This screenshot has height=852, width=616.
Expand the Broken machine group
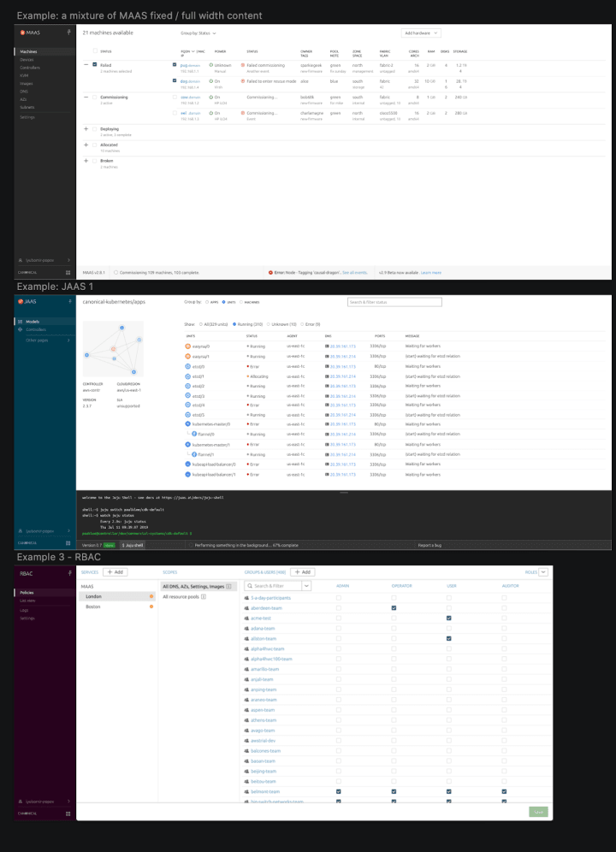click(x=86, y=161)
